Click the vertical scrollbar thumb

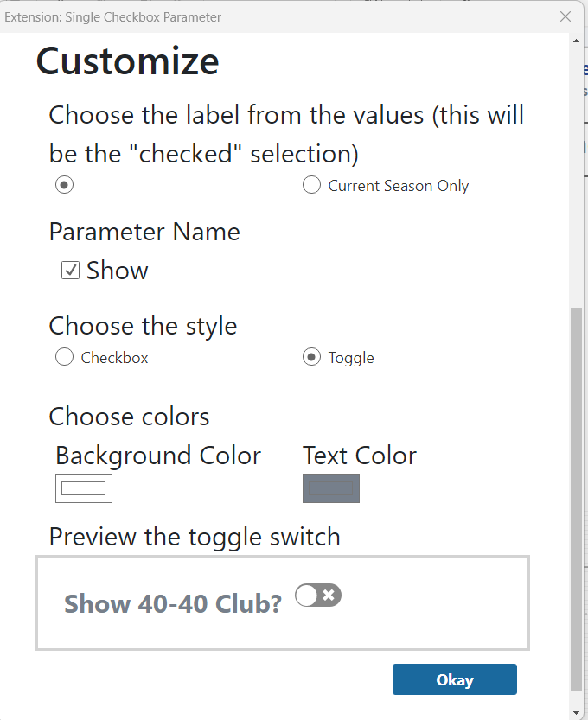coord(576,500)
